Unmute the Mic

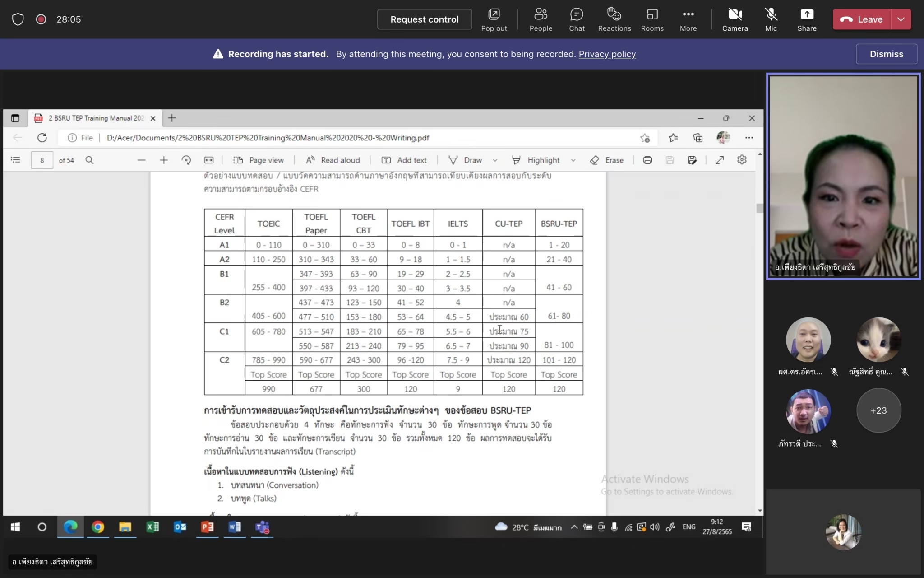coord(771,19)
